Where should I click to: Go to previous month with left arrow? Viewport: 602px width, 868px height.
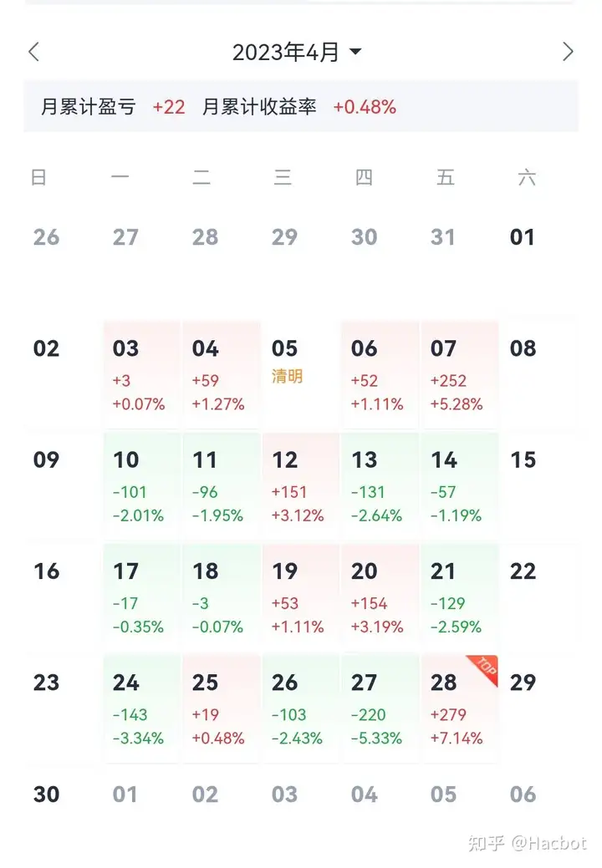(x=34, y=52)
